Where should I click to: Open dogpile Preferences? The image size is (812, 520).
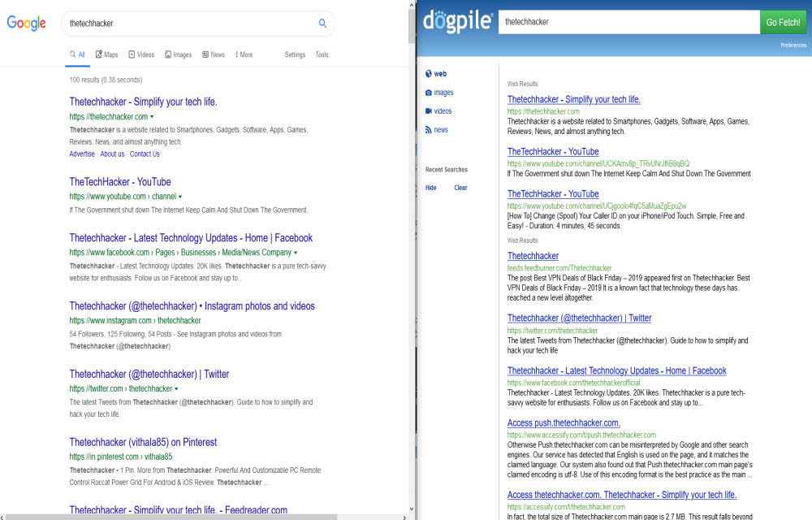point(793,45)
